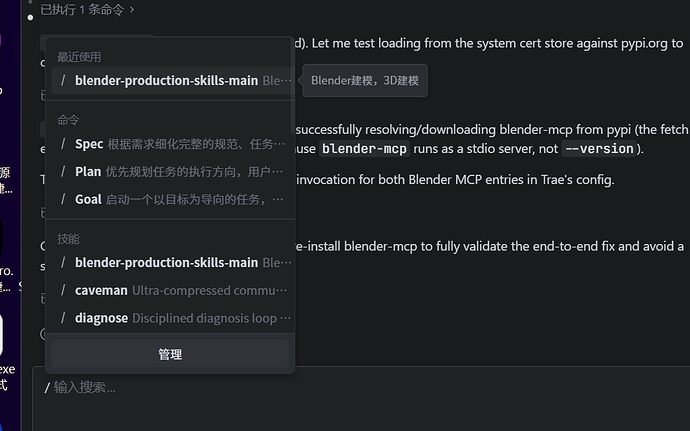
Task: Select recently used blender-production-skills-main entry
Action: tap(172, 81)
